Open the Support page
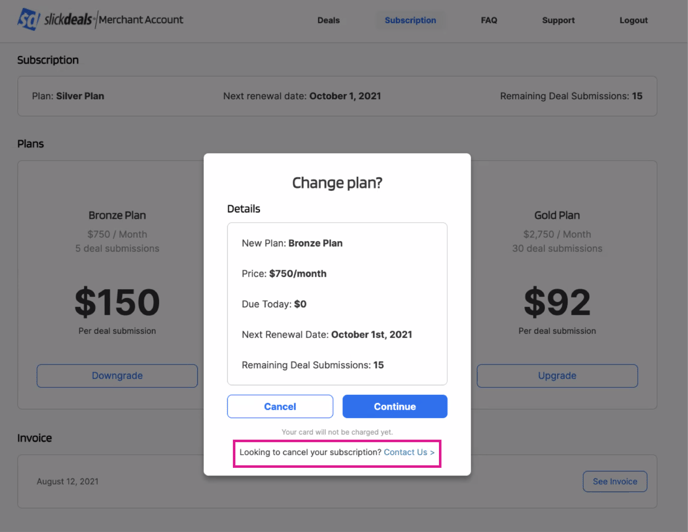 [x=558, y=20]
